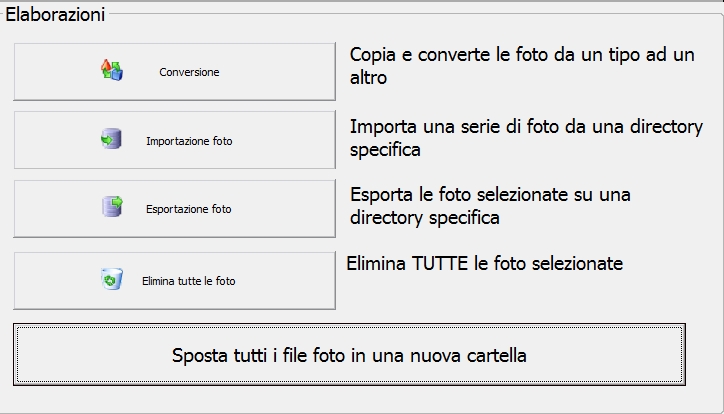724x414 pixels.
Task: Click the recycle bin delete icon
Action: [x=112, y=279]
